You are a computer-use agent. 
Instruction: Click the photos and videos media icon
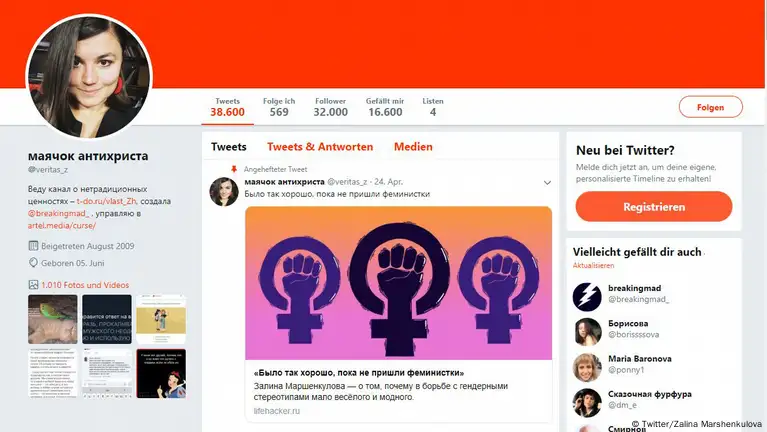click(33, 285)
